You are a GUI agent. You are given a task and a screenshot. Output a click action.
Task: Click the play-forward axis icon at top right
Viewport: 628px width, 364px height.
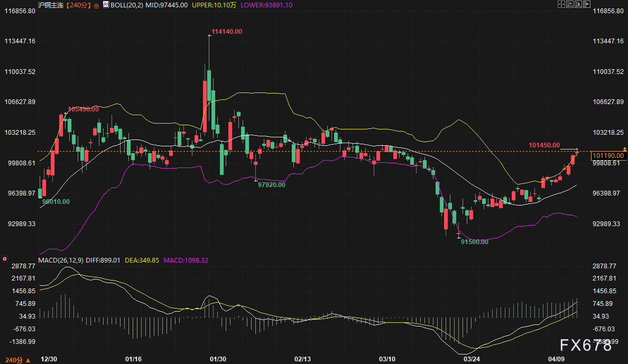point(579,4)
